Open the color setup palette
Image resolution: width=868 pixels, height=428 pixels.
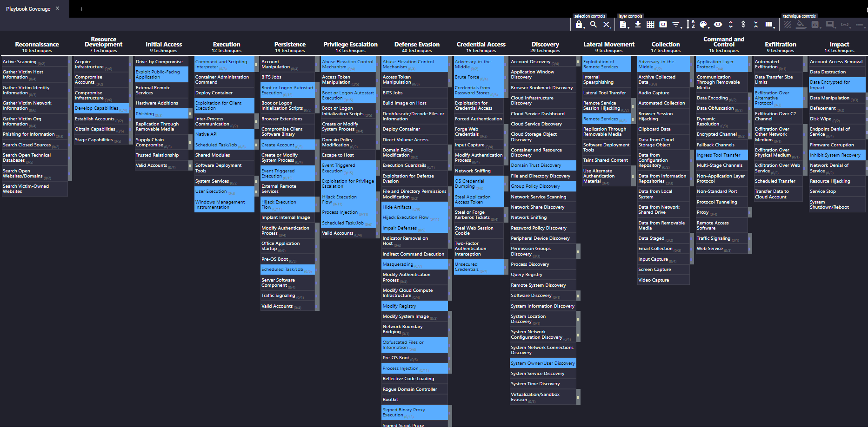pyautogui.click(x=704, y=25)
